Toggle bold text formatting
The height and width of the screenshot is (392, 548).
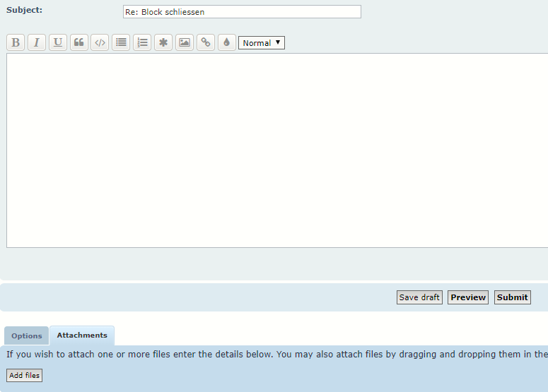[16, 42]
